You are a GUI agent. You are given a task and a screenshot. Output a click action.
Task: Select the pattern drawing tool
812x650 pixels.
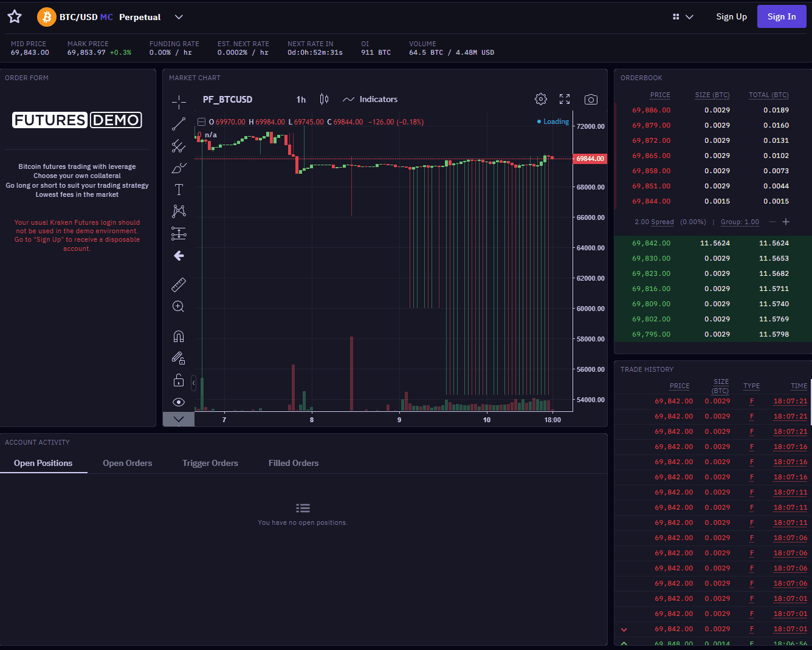[179, 211]
